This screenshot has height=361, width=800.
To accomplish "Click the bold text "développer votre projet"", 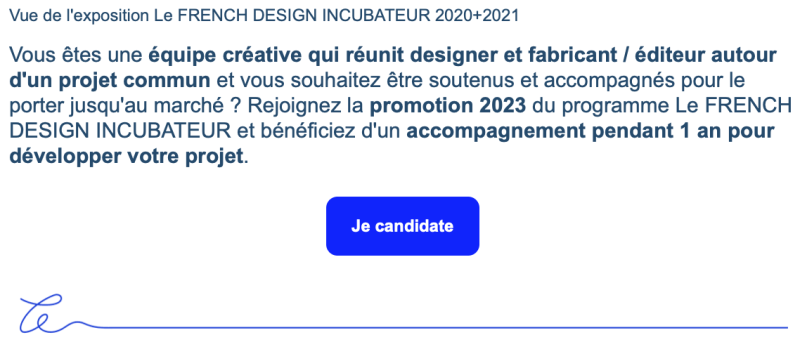I will pos(126,157).
